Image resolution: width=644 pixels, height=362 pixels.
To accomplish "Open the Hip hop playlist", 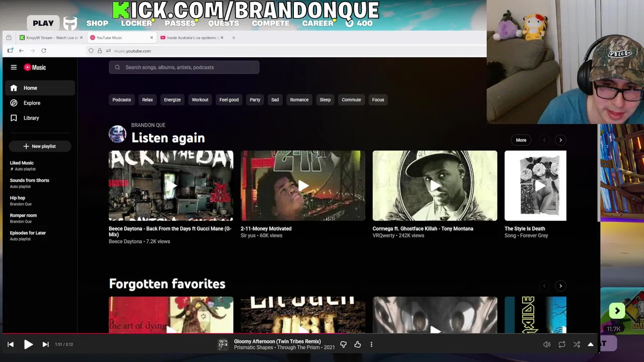I will pyautogui.click(x=39, y=201).
